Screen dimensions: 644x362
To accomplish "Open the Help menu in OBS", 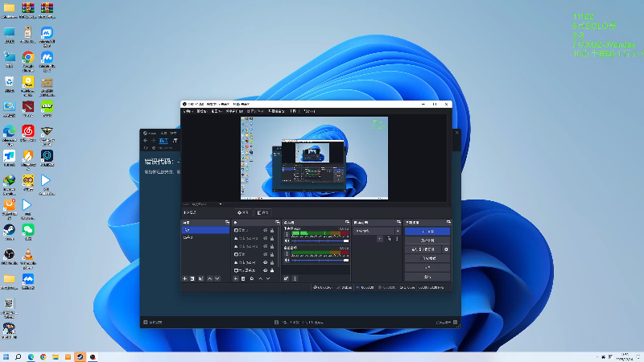I will tap(309, 111).
